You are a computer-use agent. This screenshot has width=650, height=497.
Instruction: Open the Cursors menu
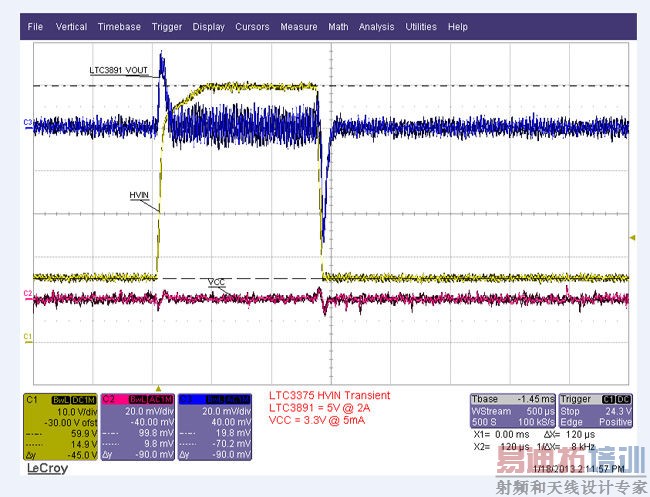252,27
